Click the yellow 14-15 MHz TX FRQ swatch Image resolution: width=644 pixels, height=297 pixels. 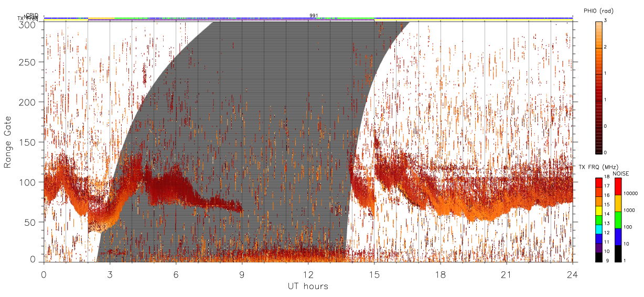click(x=599, y=211)
